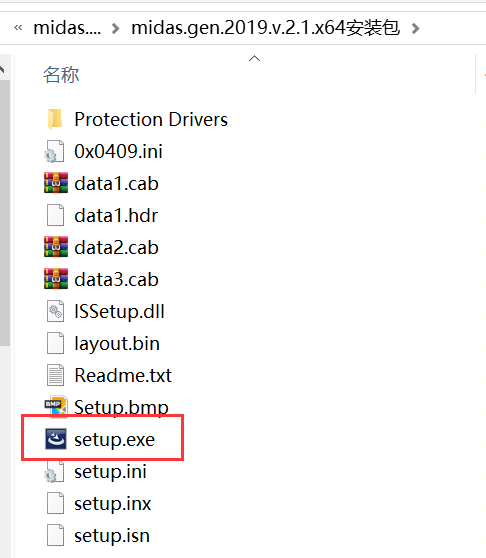Image resolution: width=486 pixels, height=558 pixels.
Task: Select the setup.exe installer icon
Action: pyautogui.click(x=56, y=439)
